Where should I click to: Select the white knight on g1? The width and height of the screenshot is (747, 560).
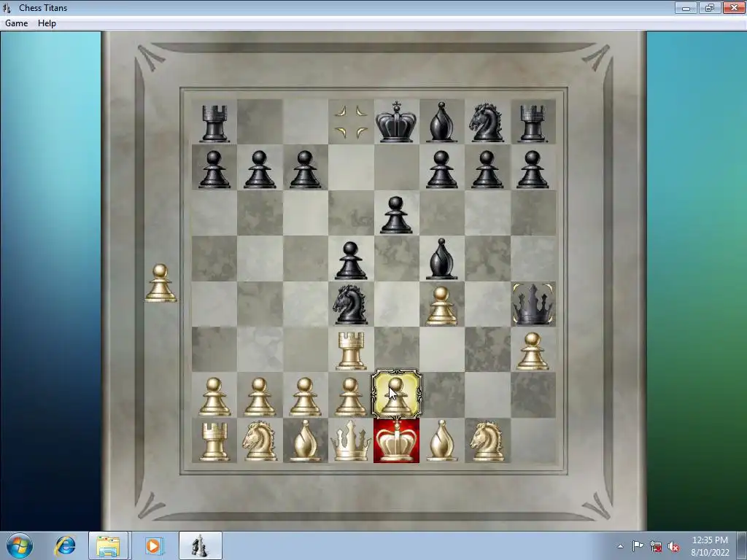pos(487,441)
